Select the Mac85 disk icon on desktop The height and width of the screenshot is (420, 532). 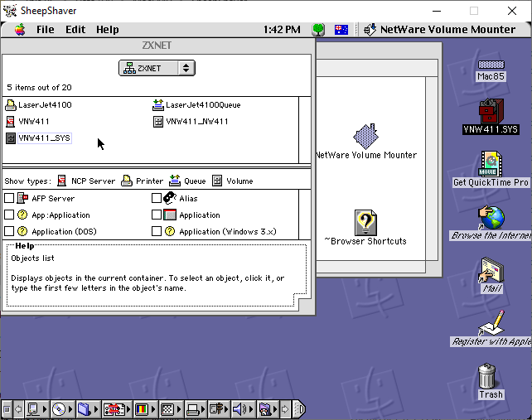tap(491, 70)
